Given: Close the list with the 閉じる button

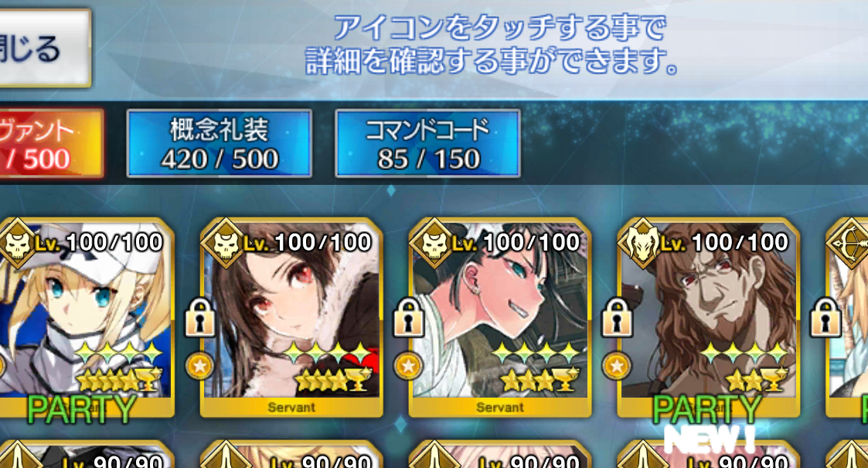Looking at the screenshot, I should (43, 48).
